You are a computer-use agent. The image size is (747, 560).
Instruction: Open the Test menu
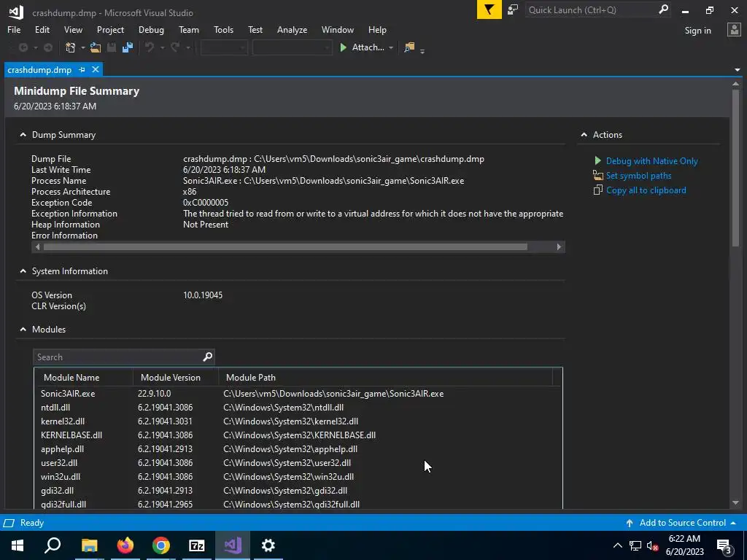tap(255, 29)
